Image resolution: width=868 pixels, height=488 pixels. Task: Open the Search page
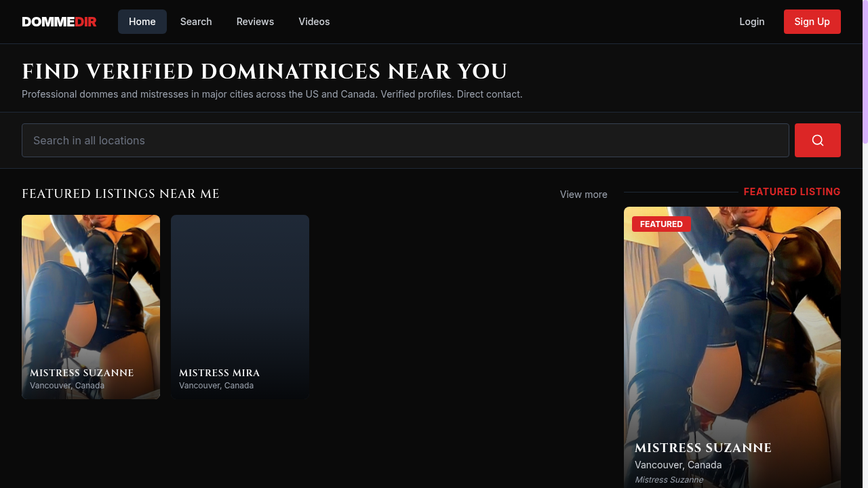[x=195, y=21]
